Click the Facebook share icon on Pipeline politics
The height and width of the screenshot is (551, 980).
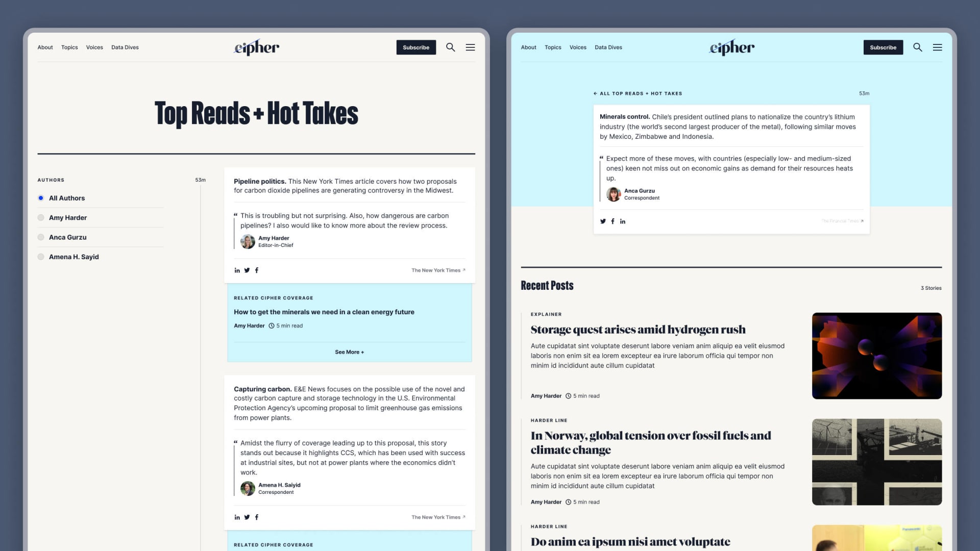click(256, 270)
